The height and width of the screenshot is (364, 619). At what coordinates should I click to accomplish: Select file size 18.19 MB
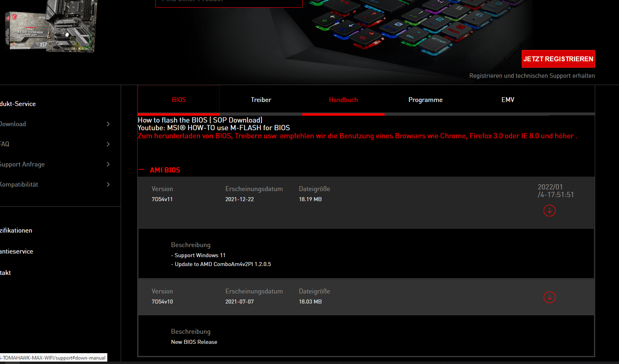[310, 199]
